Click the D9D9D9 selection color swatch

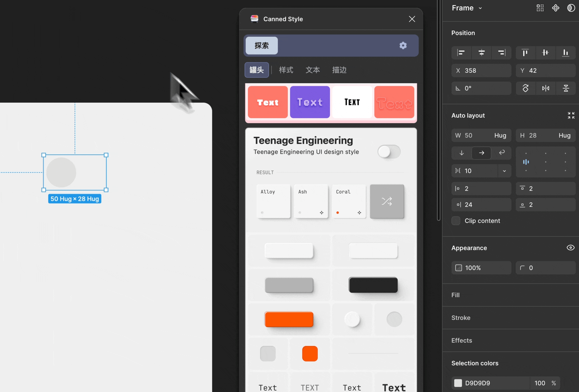458,383
